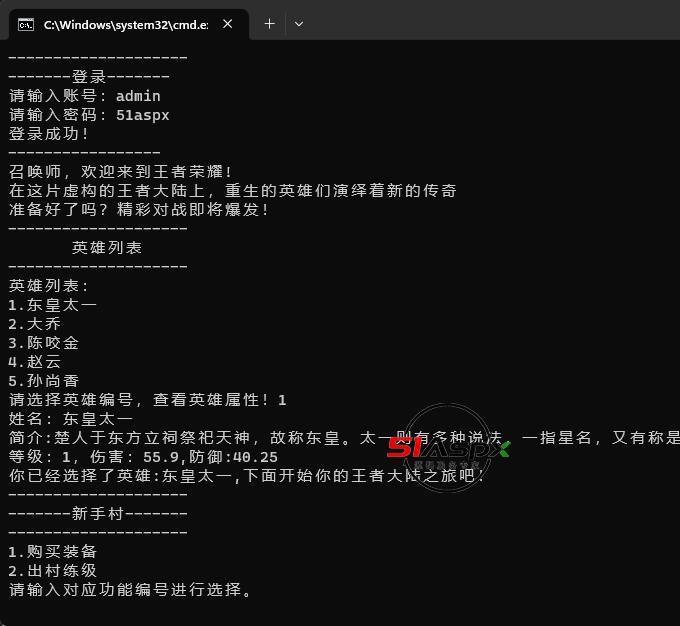The height and width of the screenshot is (626, 680).
Task: Click the line starting with 在这片虚构的王者大陆上
Action: [233, 190]
